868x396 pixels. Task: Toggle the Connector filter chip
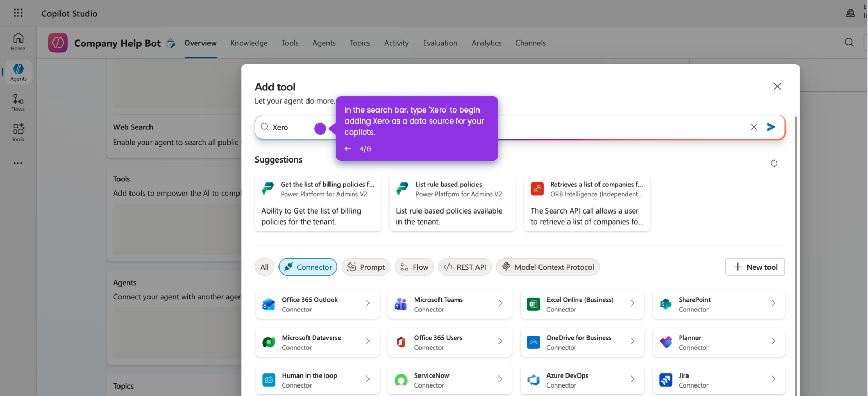tap(308, 267)
